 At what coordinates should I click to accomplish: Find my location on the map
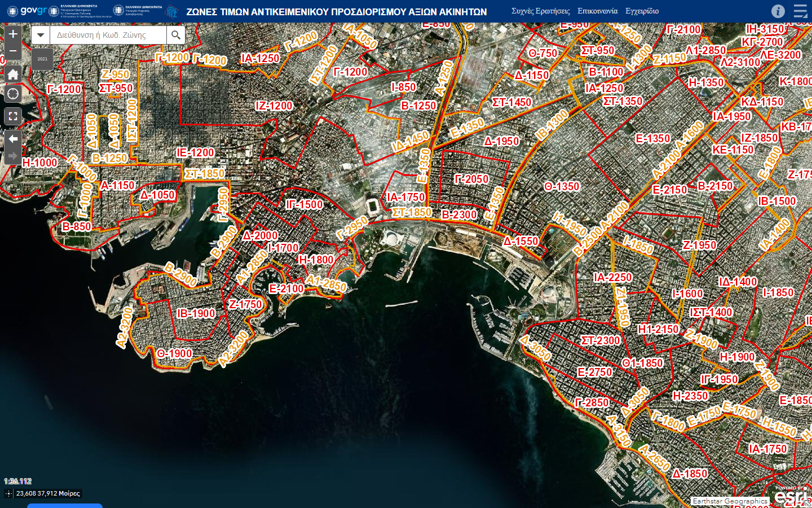(13, 94)
